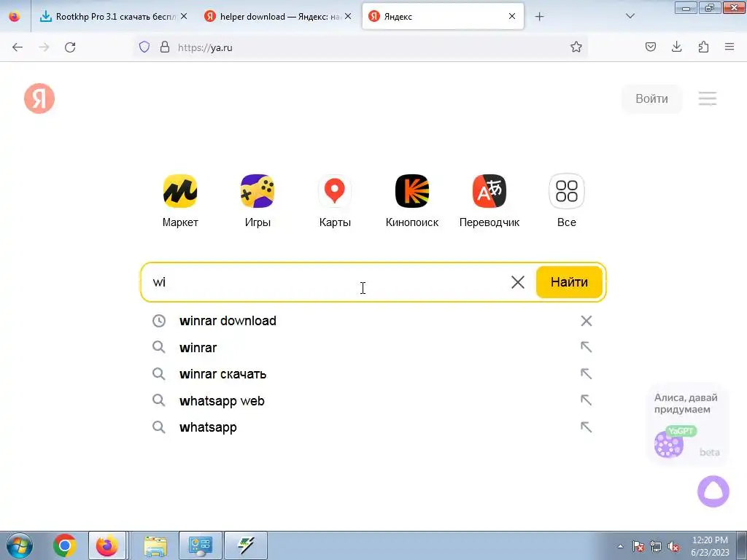Close the Яндекс tab

pyautogui.click(x=512, y=16)
